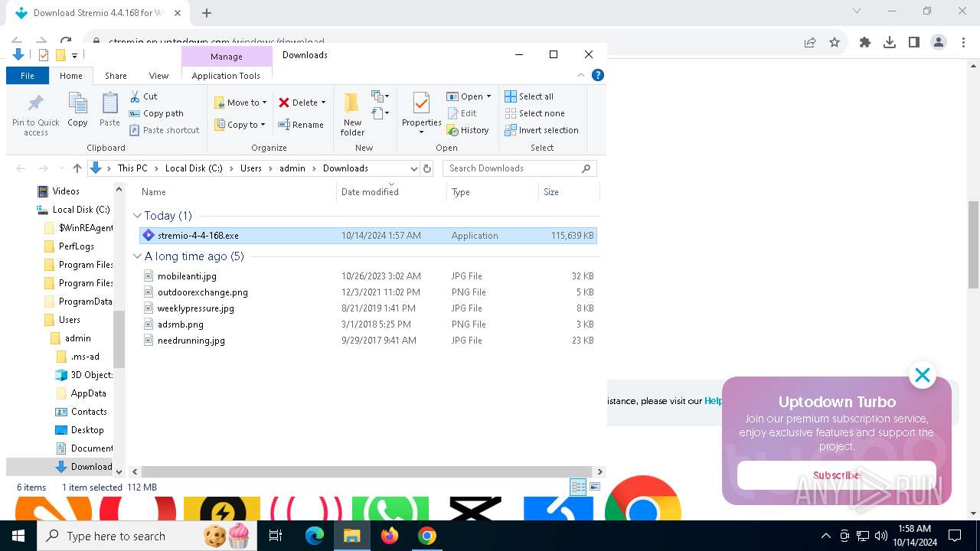The width and height of the screenshot is (980, 551).
Task: Refresh the Downloads folder view
Action: coord(427,168)
